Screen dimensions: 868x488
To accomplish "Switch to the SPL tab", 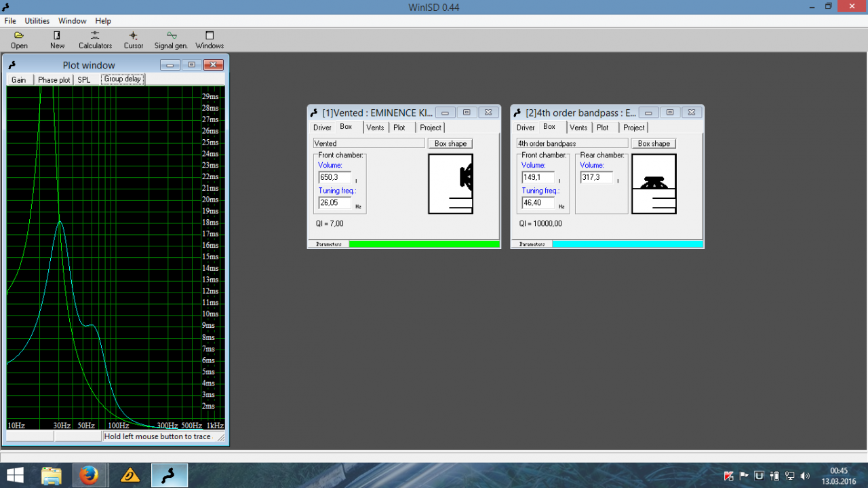I will 84,79.
